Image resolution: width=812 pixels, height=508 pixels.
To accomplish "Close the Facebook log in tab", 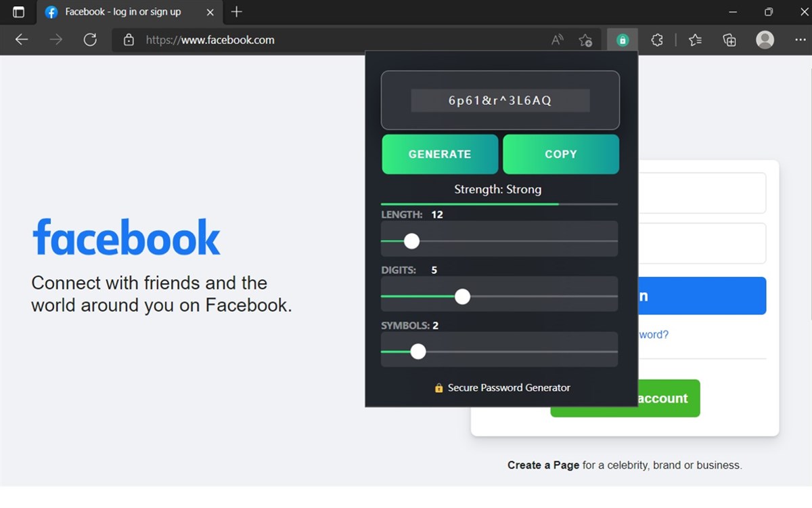I will coord(210,12).
